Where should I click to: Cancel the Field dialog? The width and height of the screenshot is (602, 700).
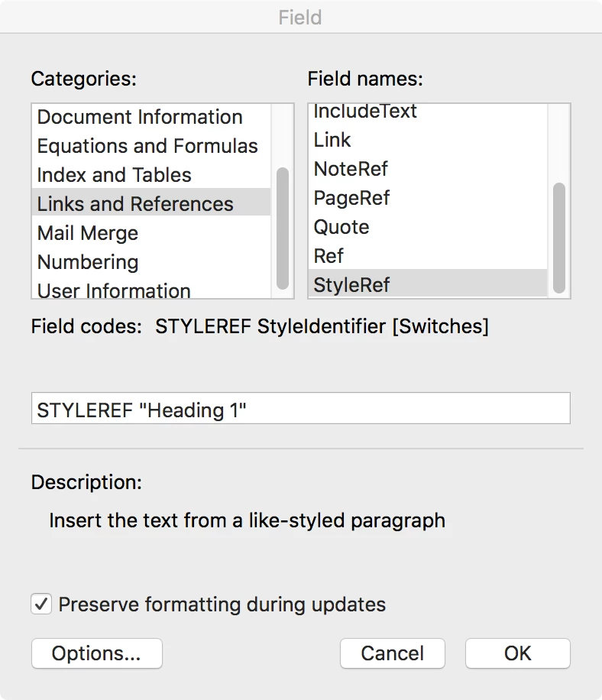pyautogui.click(x=393, y=653)
